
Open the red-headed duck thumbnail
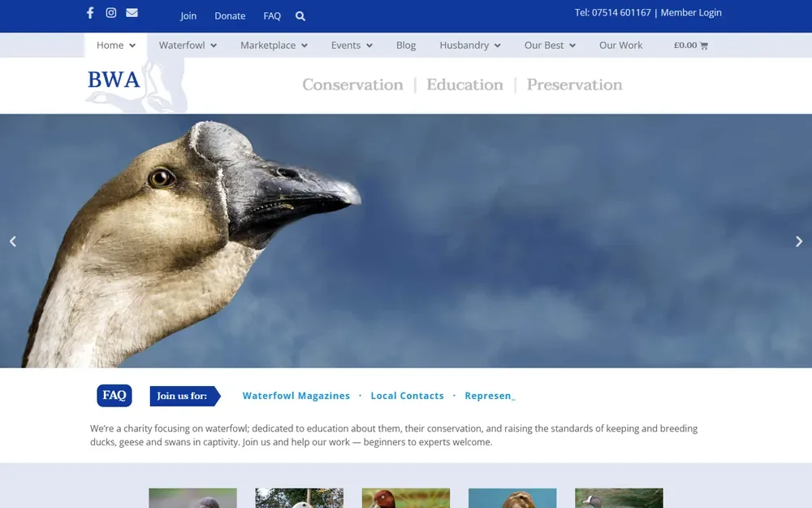coord(406,498)
